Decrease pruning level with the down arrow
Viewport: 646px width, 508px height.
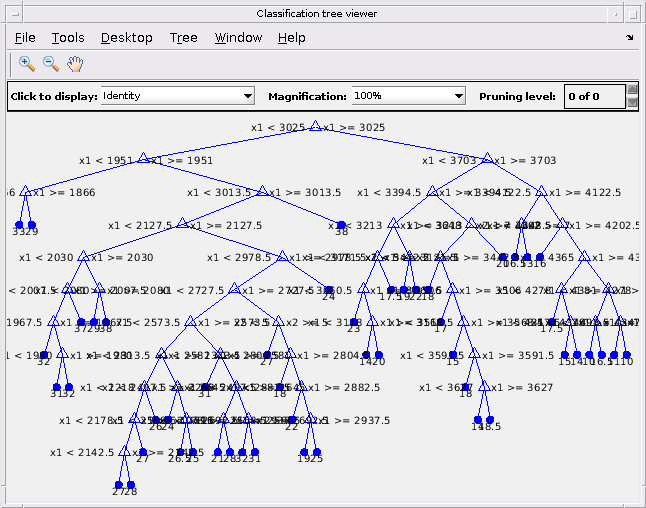pyautogui.click(x=632, y=102)
